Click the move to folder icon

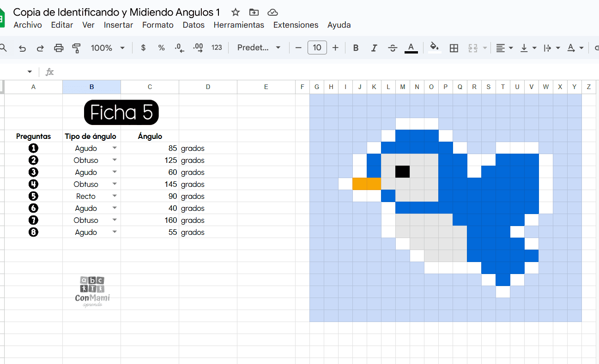pos(254,12)
